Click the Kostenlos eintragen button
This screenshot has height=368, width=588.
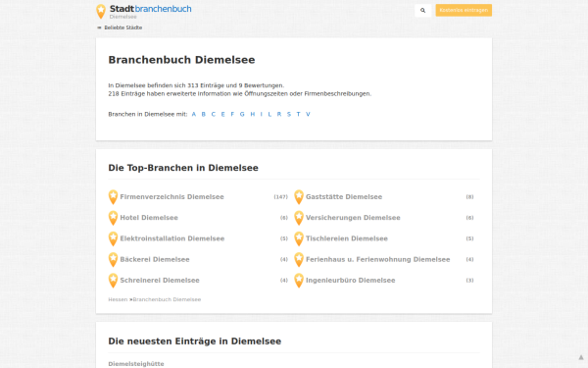pos(464,10)
